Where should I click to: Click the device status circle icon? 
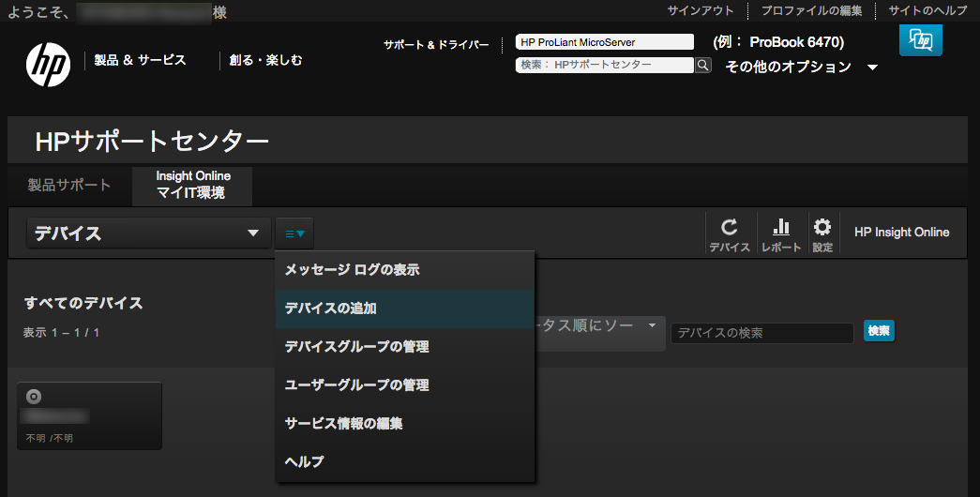34,396
